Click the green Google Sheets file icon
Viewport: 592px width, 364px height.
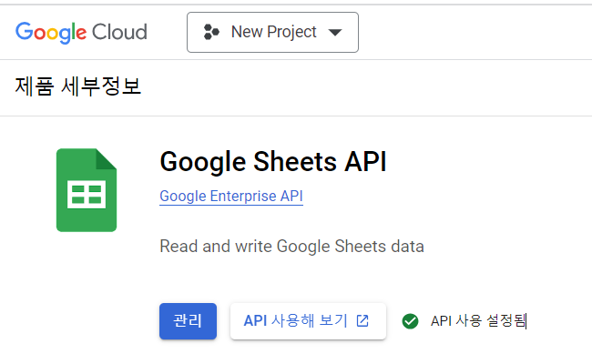(87, 190)
